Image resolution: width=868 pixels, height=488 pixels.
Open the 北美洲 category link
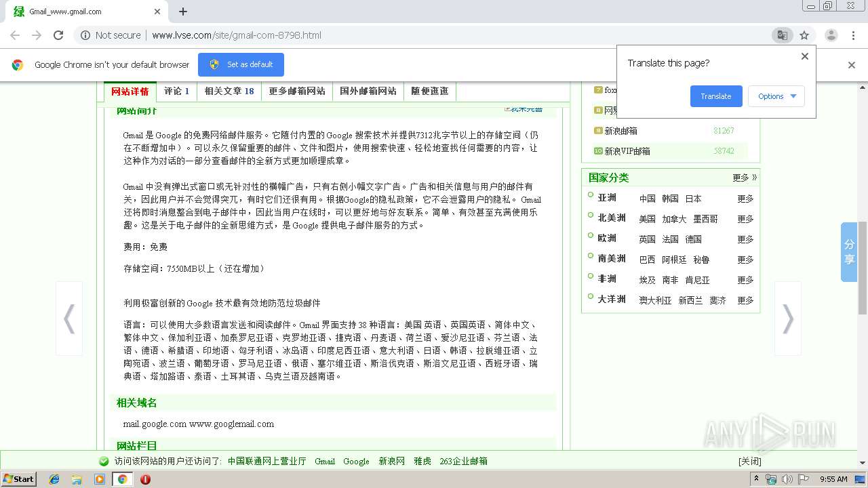pyautogui.click(x=612, y=218)
